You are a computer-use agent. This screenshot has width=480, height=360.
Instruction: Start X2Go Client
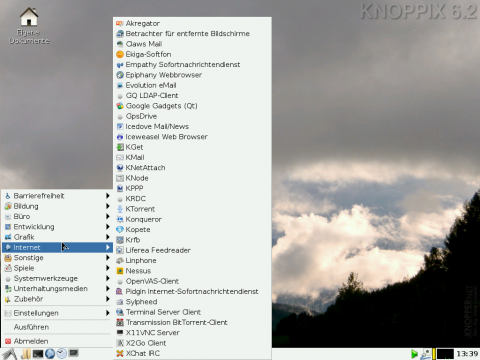pos(192,343)
